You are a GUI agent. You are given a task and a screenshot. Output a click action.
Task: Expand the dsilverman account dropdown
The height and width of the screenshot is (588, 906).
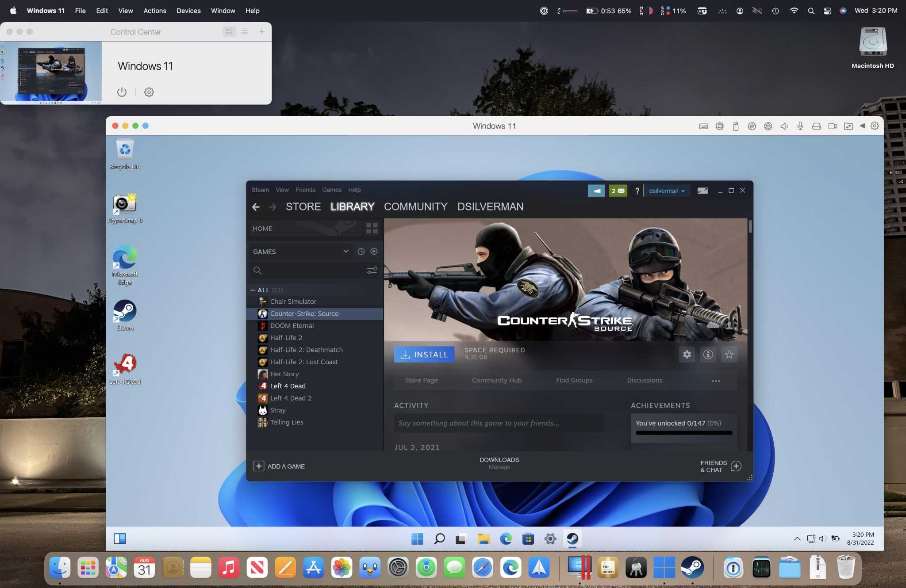pos(666,190)
